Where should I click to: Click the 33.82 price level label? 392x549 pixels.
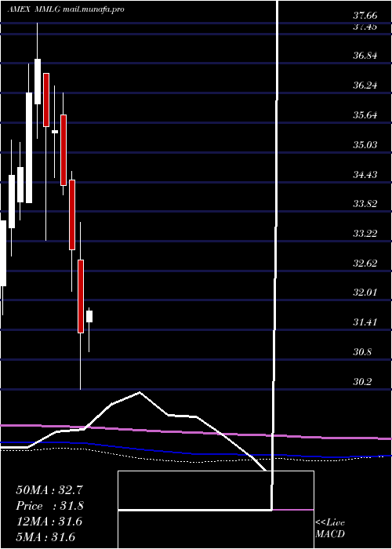[x=365, y=204]
